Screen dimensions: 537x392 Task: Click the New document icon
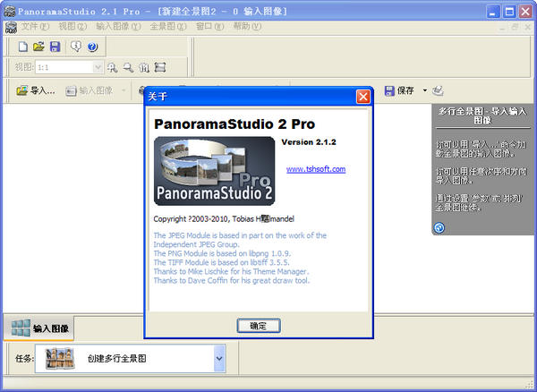[x=22, y=47]
